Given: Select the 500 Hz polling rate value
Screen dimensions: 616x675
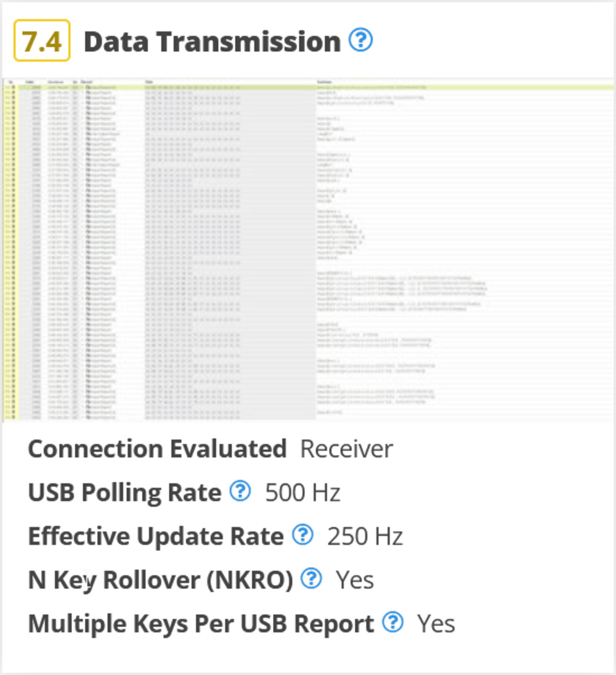Looking at the screenshot, I should coord(303,493).
